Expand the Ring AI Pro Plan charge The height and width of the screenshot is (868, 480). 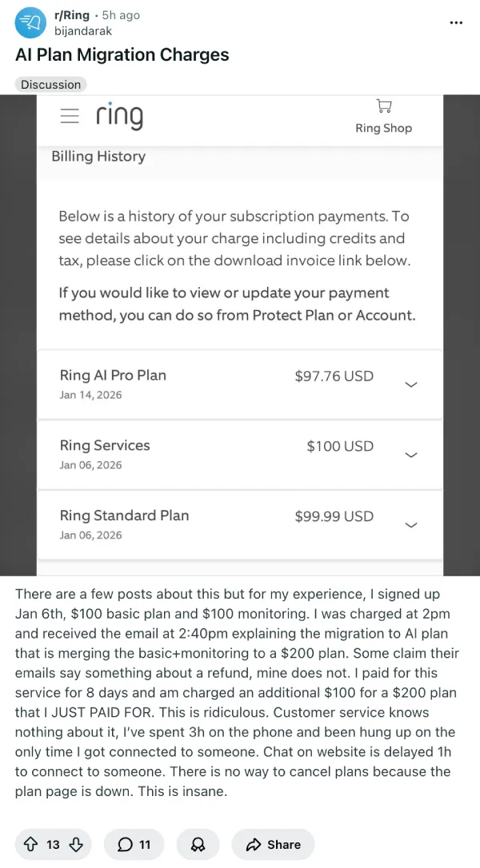point(411,384)
